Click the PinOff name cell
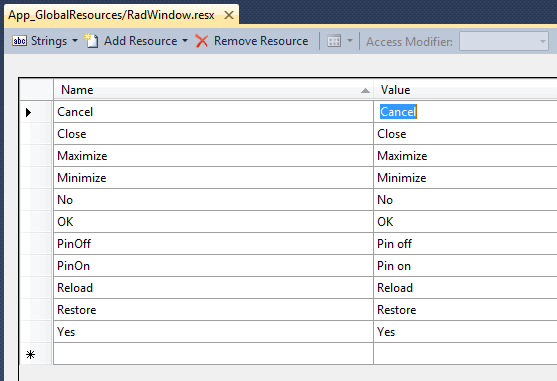557x381 pixels. (x=213, y=244)
